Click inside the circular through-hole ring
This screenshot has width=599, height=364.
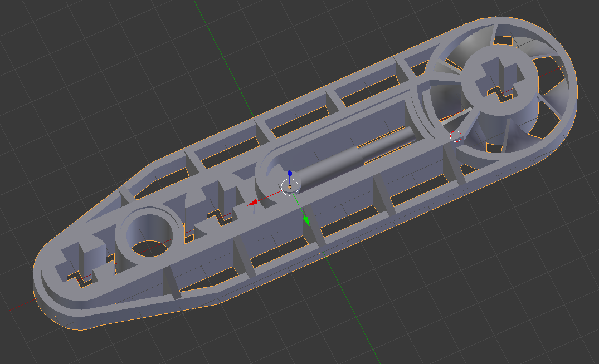tap(149, 235)
